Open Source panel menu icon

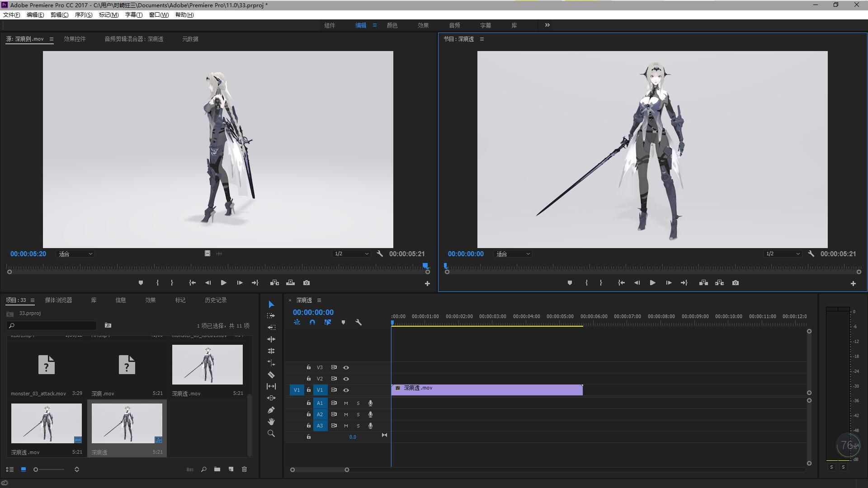[x=52, y=39]
